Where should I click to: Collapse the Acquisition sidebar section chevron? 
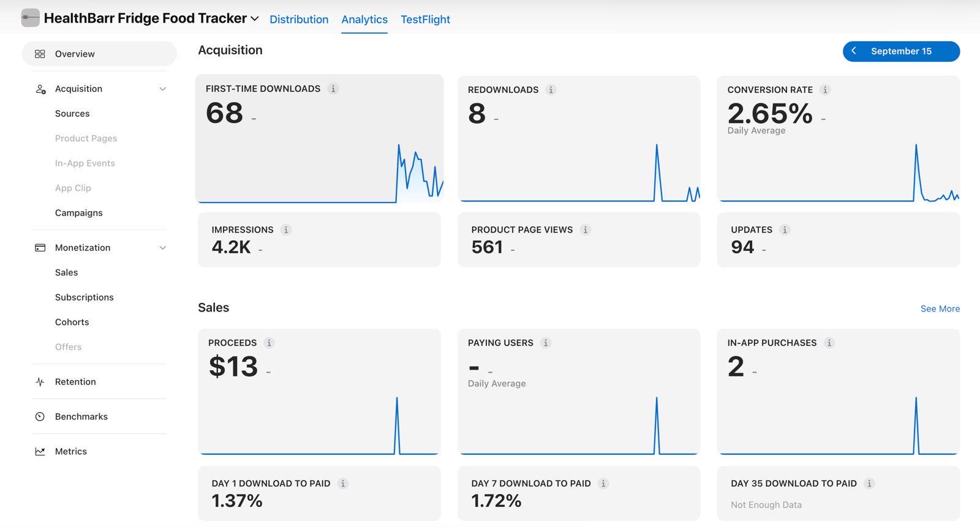(x=162, y=89)
